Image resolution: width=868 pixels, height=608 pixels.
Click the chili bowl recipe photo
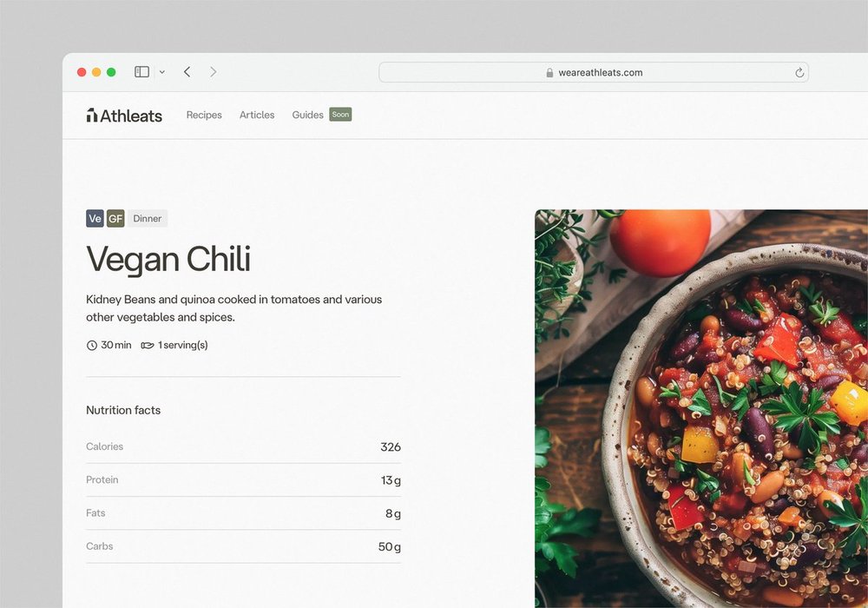tap(701, 408)
